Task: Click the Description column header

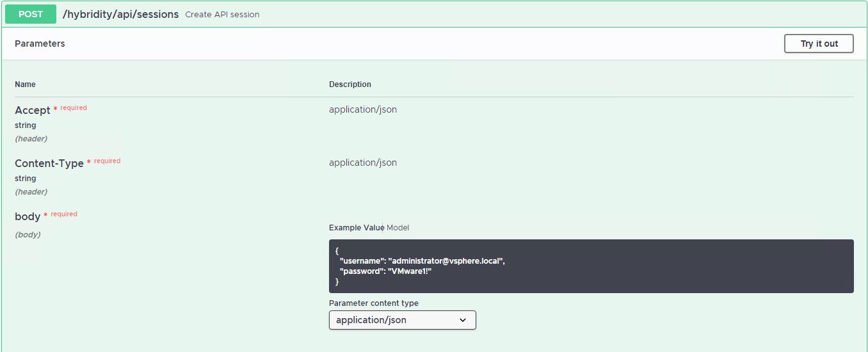Action: [350, 84]
